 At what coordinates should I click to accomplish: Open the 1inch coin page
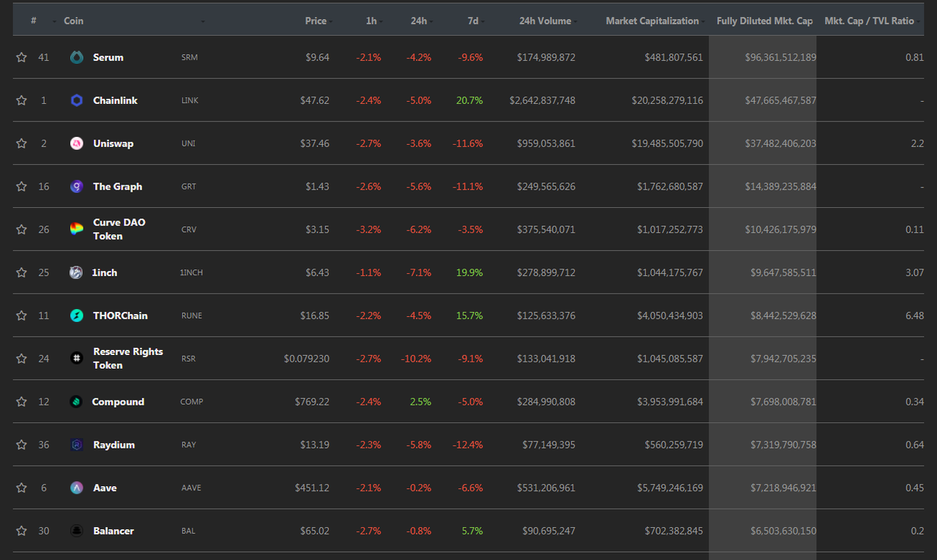click(105, 272)
